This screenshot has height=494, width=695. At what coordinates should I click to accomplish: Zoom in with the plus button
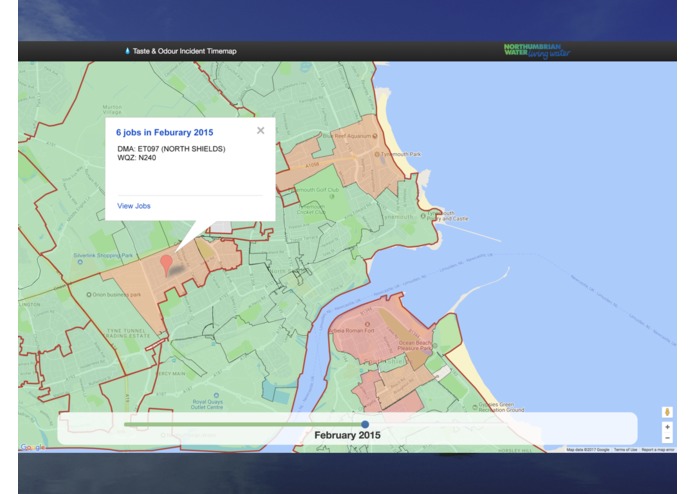click(x=667, y=427)
